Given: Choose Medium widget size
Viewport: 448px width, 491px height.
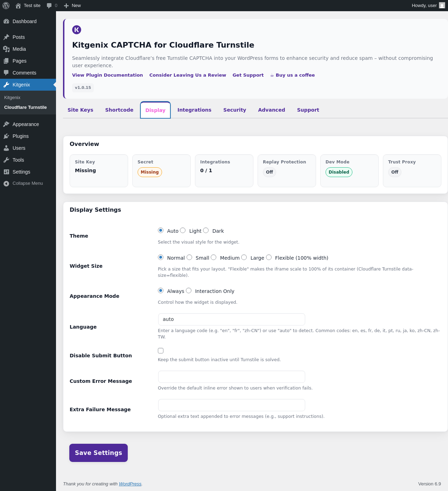Looking at the screenshot, I should (x=213, y=257).
